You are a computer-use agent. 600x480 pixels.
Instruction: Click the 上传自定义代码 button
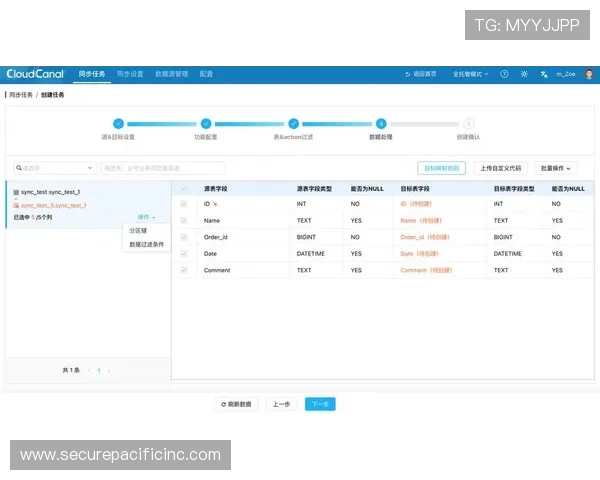pos(500,168)
